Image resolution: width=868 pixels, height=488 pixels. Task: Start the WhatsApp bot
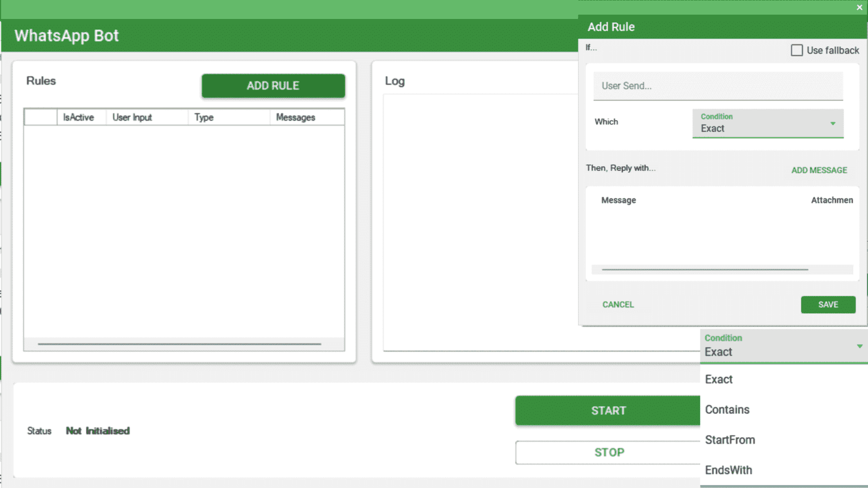pyautogui.click(x=608, y=410)
